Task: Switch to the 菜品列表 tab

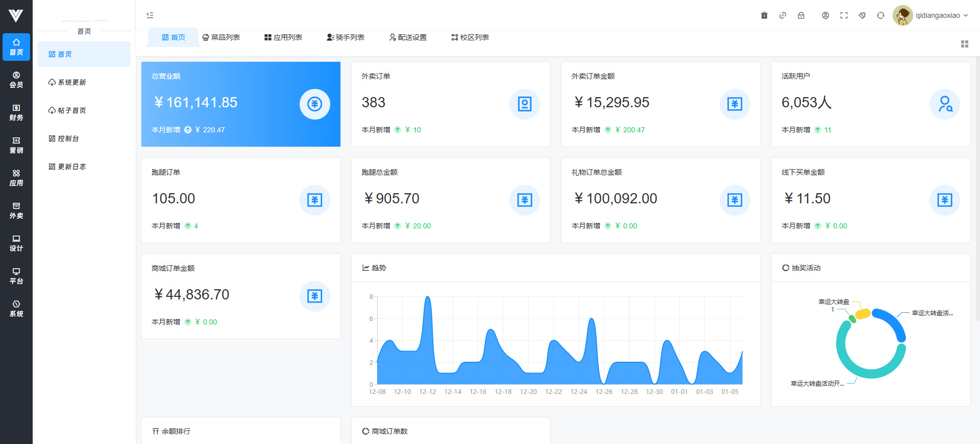Action: point(221,37)
